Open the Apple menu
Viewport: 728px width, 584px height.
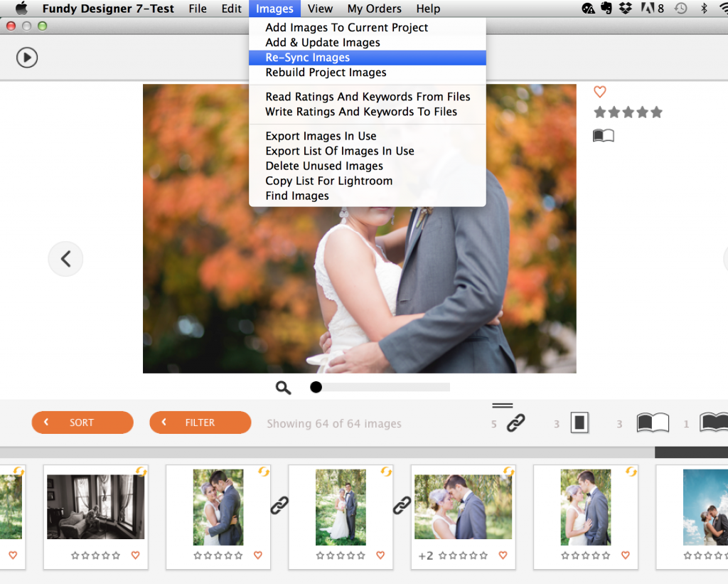(21, 9)
